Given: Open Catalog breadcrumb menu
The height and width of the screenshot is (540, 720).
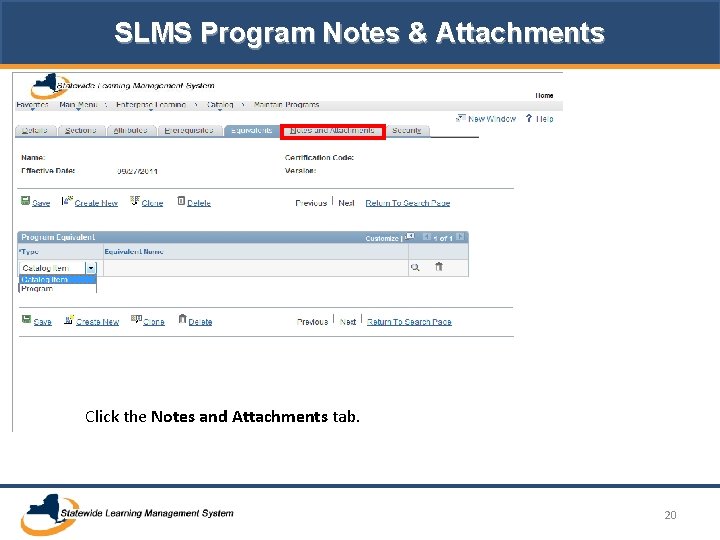Looking at the screenshot, I should pyautogui.click(x=220, y=105).
